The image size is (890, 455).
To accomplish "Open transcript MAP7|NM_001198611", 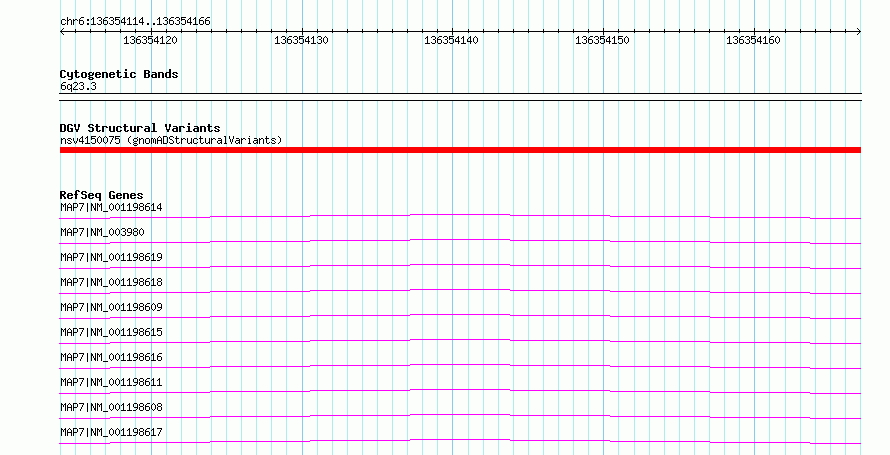I will click(x=111, y=382).
